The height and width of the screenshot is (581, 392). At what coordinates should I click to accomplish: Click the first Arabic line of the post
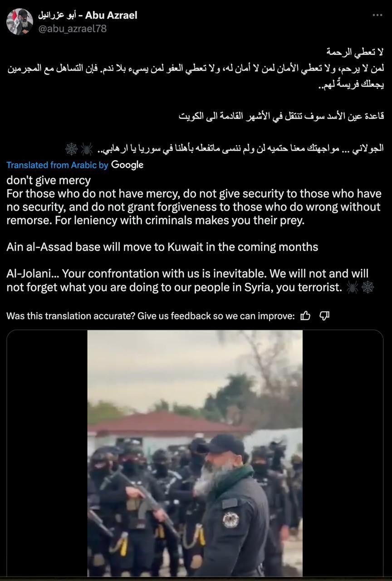point(355,51)
